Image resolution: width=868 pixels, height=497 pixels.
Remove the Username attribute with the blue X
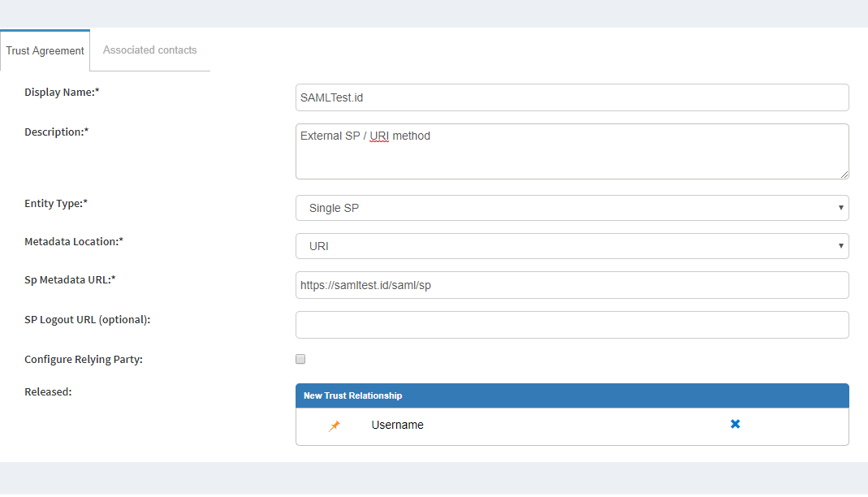click(735, 424)
